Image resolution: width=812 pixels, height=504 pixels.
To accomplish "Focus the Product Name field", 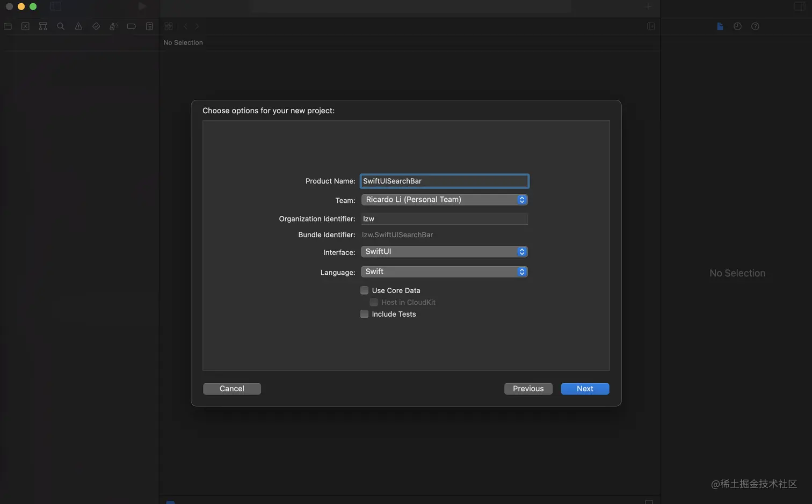I will click(444, 181).
